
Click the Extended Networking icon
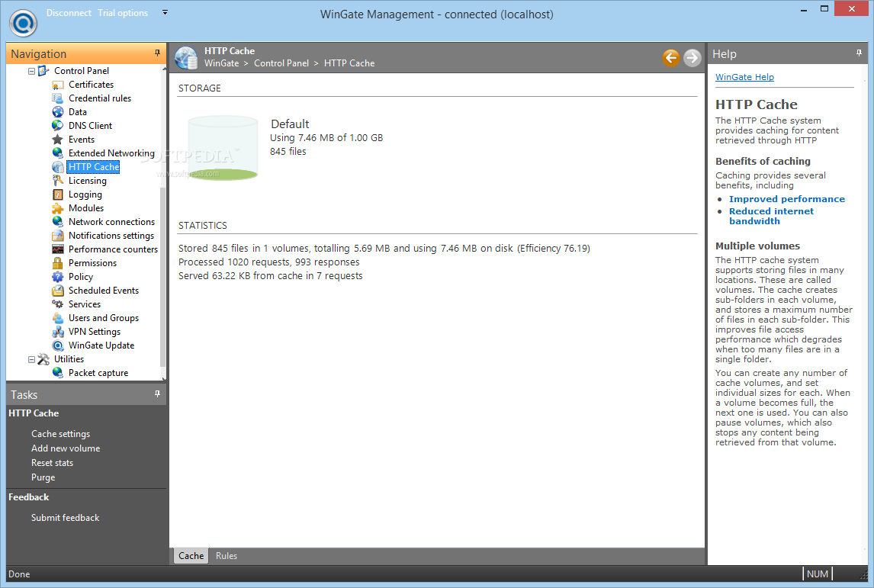pyautogui.click(x=57, y=153)
